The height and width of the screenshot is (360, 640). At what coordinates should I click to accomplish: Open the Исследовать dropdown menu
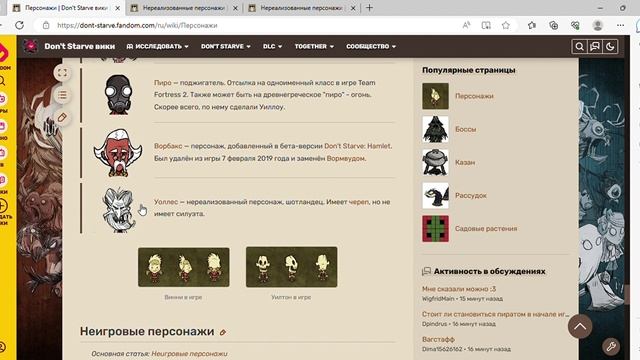point(158,47)
